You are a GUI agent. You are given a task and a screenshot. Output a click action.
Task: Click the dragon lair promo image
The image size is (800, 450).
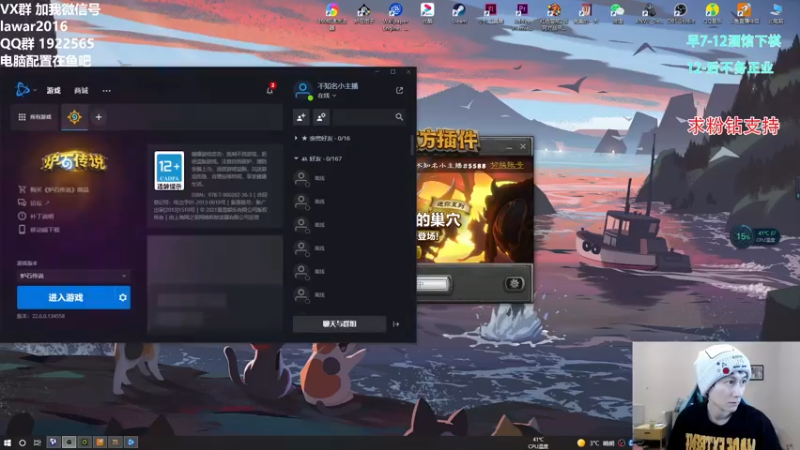pos(474,217)
